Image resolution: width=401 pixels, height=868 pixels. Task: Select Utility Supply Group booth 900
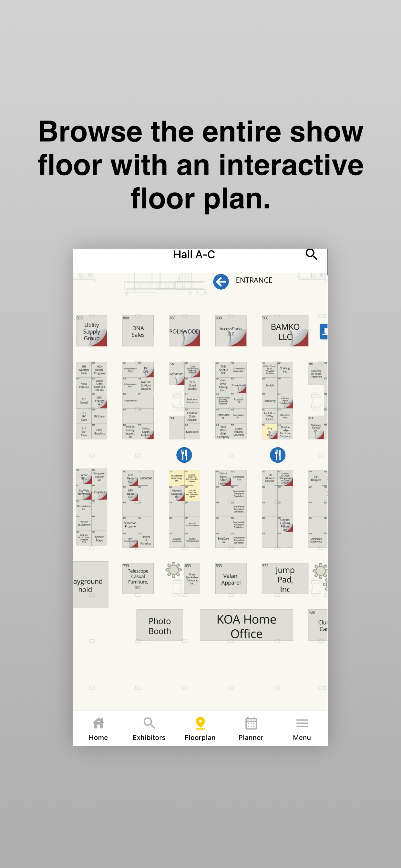coord(92,331)
